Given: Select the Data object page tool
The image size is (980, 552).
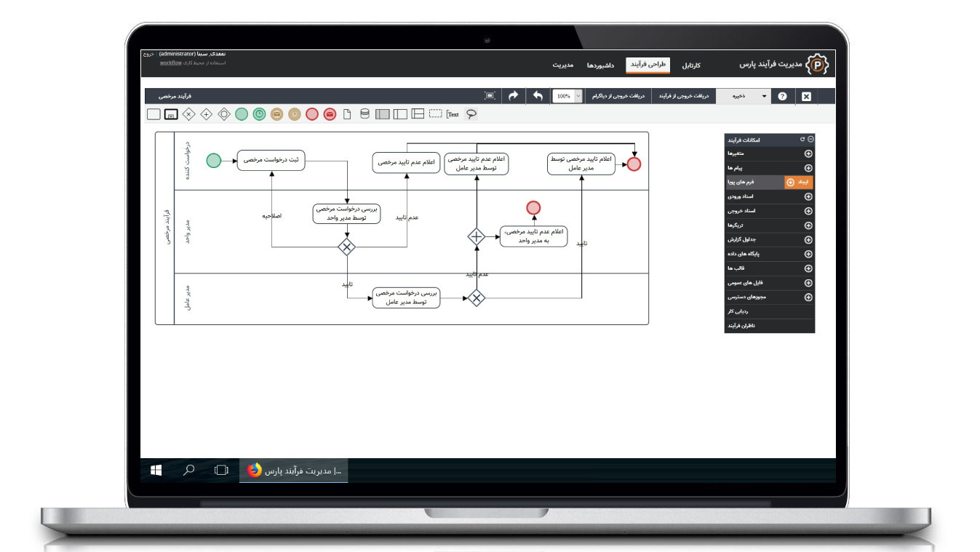Looking at the screenshot, I should click(x=347, y=114).
